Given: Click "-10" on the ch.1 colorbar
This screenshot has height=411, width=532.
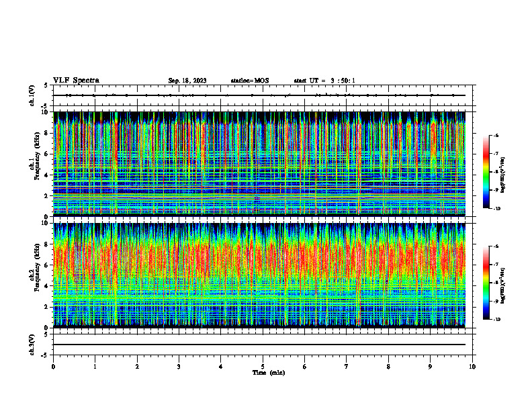Looking at the screenshot, I should click(497, 209).
